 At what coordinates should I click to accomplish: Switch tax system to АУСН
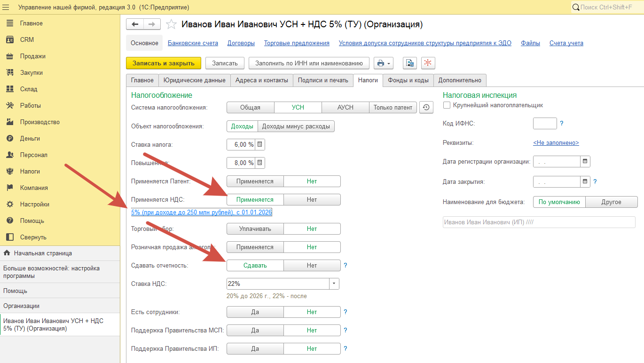point(345,107)
